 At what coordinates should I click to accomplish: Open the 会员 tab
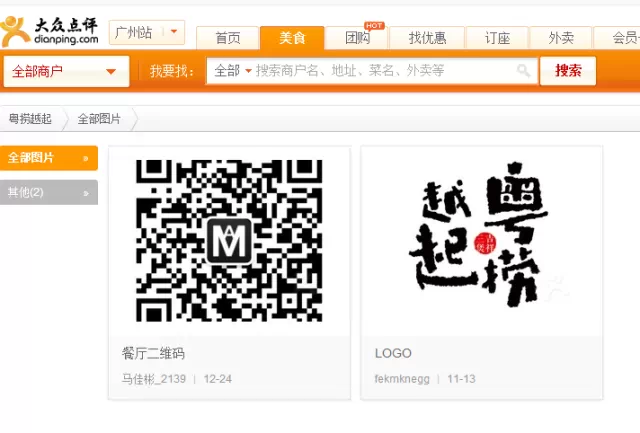(x=618, y=38)
